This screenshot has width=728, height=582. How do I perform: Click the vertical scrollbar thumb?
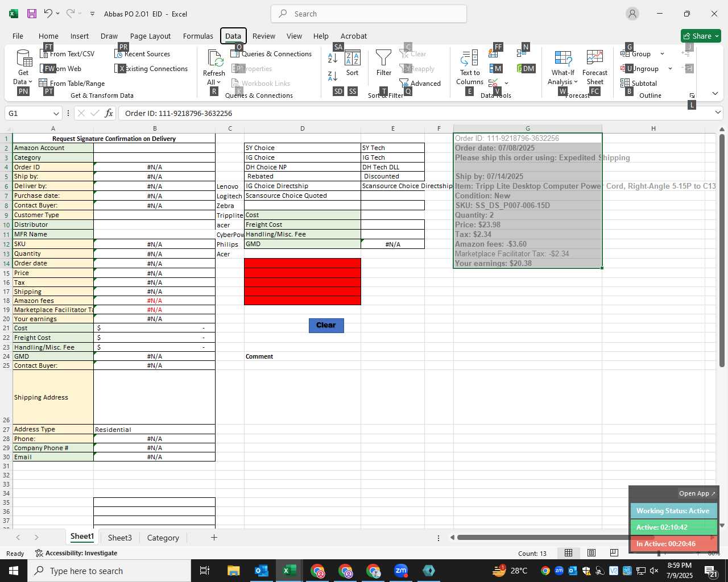click(722, 250)
